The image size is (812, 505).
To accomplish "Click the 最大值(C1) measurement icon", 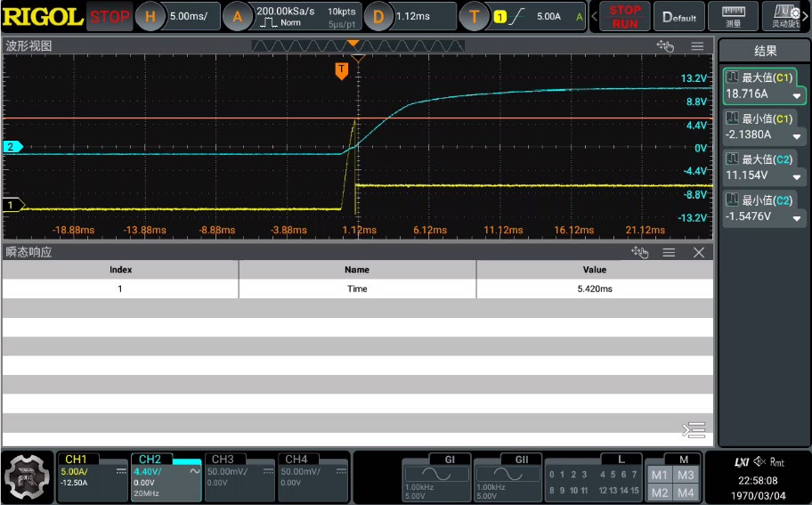I will pyautogui.click(x=732, y=77).
